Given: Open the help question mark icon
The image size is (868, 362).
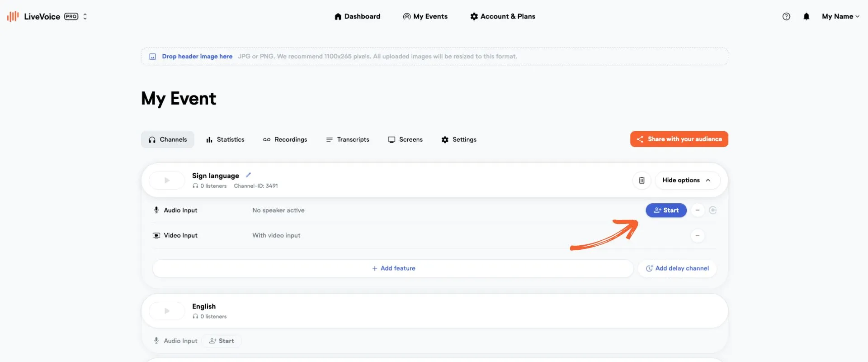Looking at the screenshot, I should click(786, 16).
